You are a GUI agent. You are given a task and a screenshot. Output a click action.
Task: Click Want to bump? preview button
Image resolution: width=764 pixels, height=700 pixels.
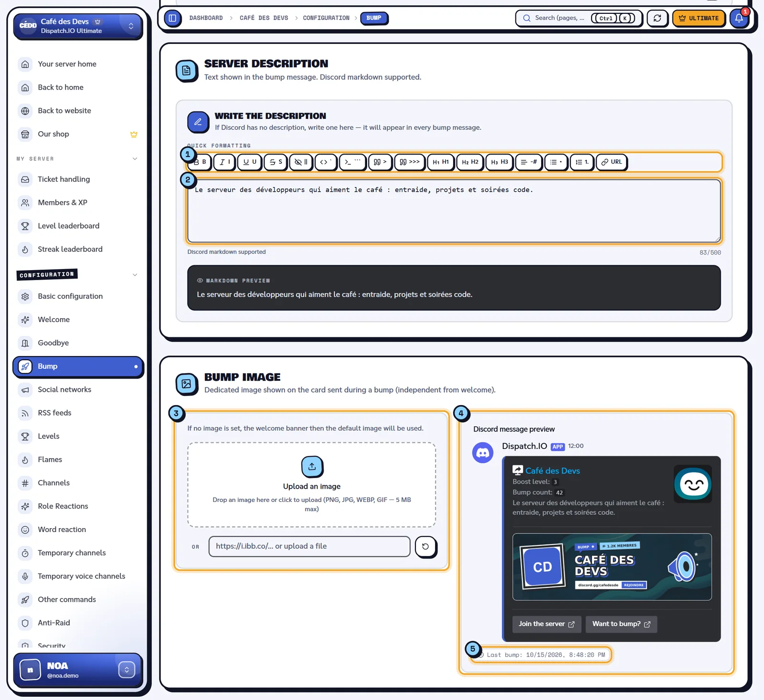[621, 624]
